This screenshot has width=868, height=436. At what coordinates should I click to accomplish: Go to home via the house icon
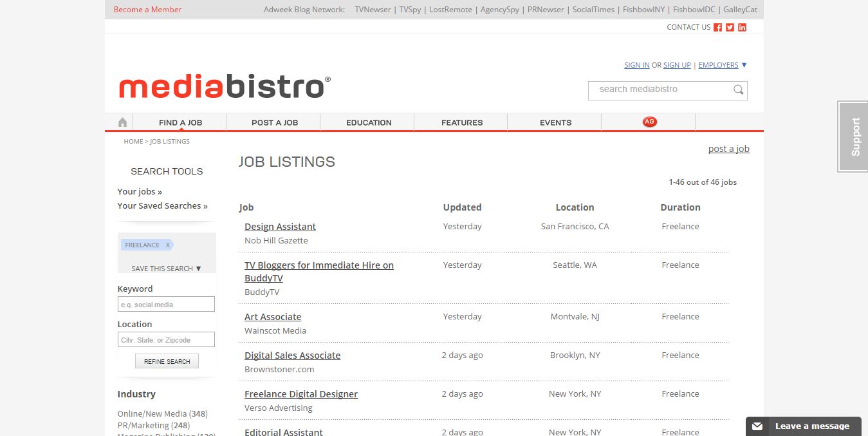point(122,122)
